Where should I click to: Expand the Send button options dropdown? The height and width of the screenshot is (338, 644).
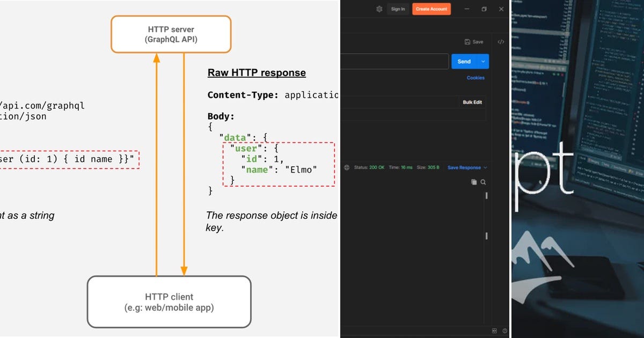click(482, 61)
